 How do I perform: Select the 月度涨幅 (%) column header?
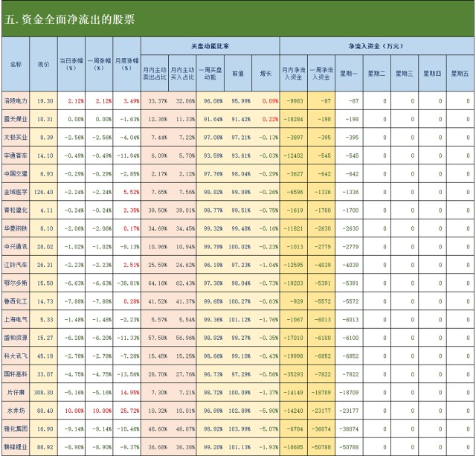(126, 64)
